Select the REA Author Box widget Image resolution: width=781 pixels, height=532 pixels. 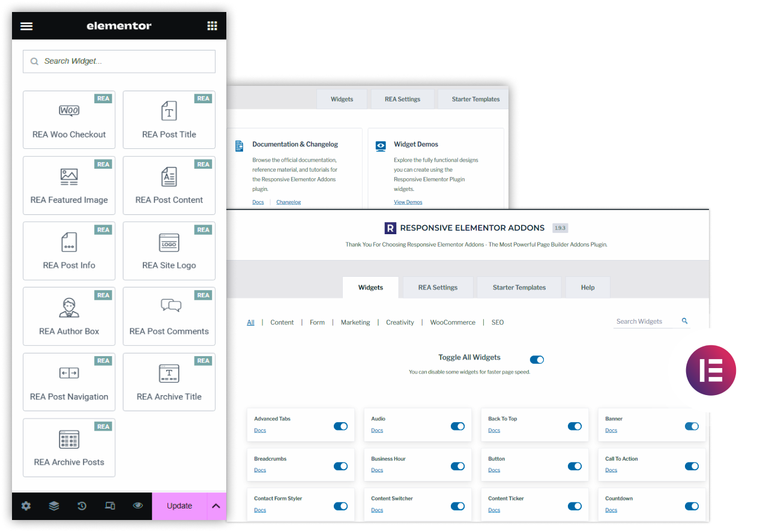69,316
